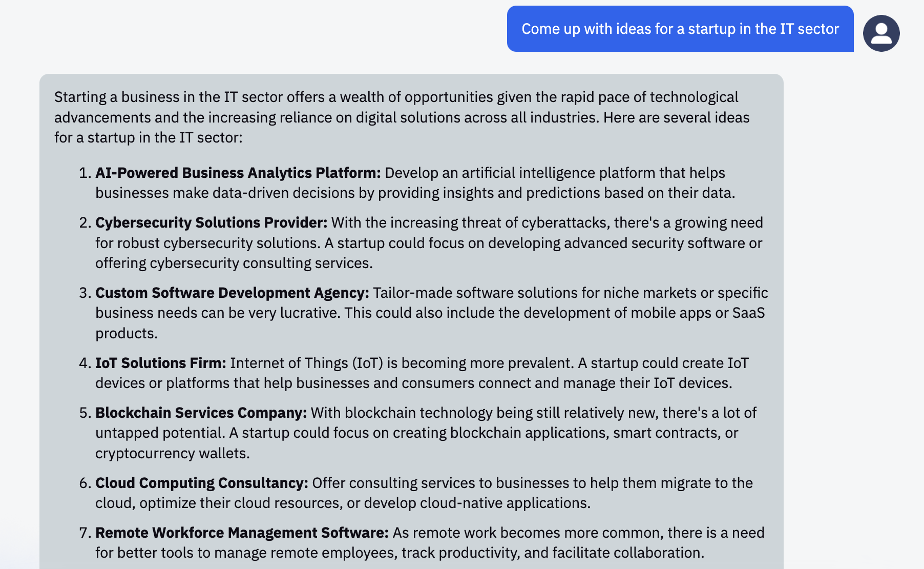Click the word "products." in item three
Image resolution: width=924 pixels, height=569 pixels.
coord(126,333)
